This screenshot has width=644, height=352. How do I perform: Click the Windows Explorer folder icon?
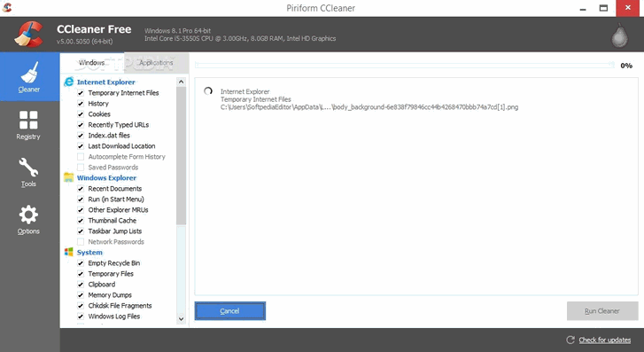pyautogui.click(x=68, y=177)
